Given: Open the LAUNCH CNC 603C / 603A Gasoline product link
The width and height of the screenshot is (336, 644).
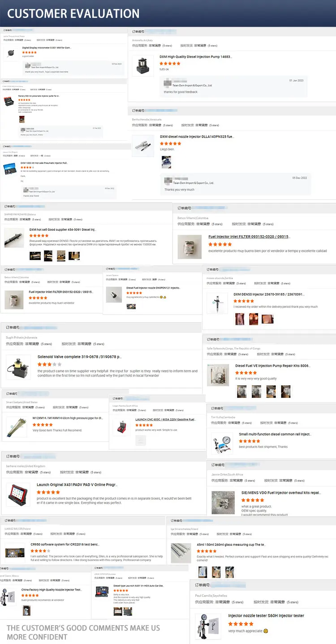Looking at the screenshot, I should (x=166, y=419).
